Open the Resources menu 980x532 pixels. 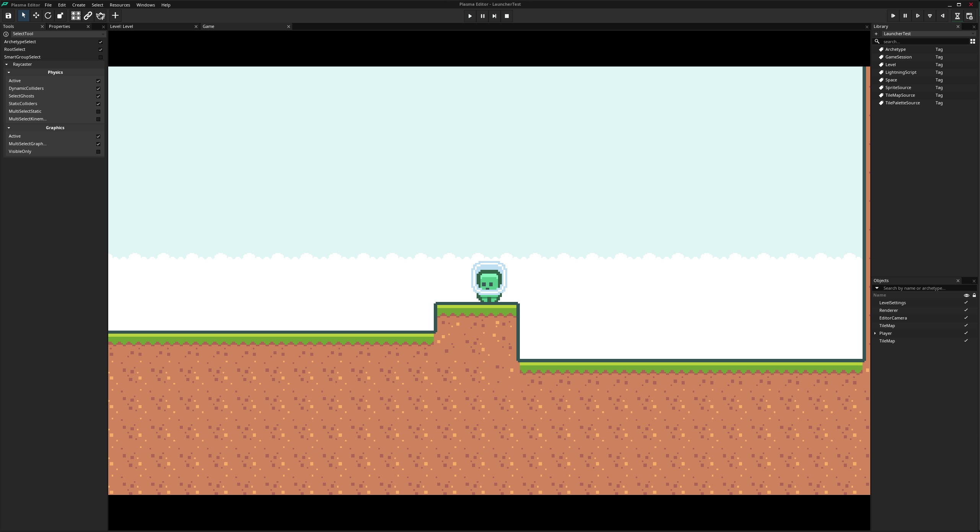coord(120,5)
